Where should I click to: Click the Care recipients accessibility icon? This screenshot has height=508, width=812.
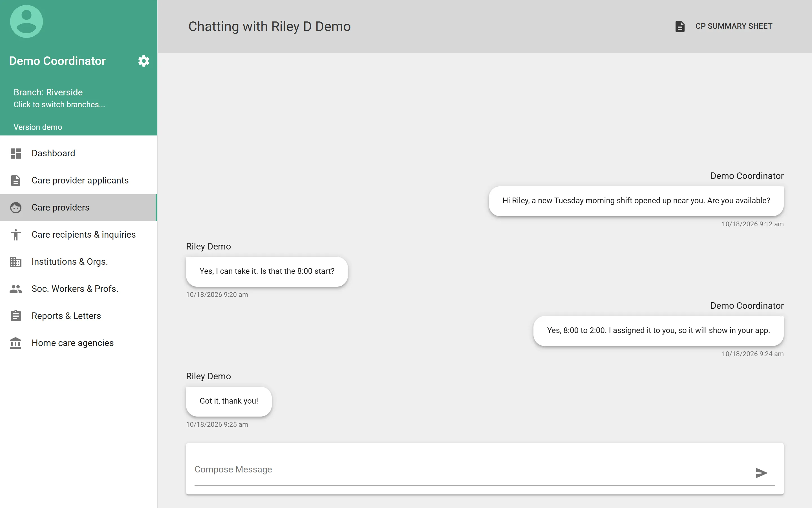click(x=16, y=235)
